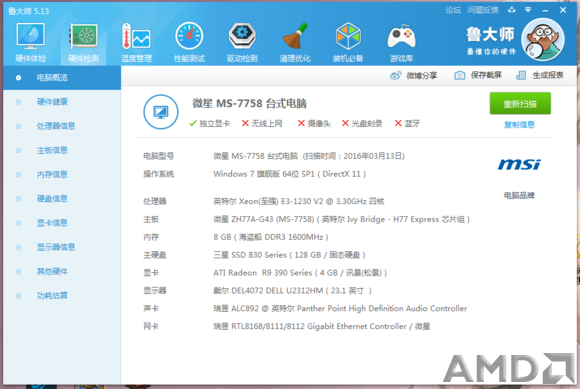Viewport: 580px width, 389px height.
Task: Click the 鲁大师 mascot avatar
Action: pyautogui.click(x=543, y=40)
